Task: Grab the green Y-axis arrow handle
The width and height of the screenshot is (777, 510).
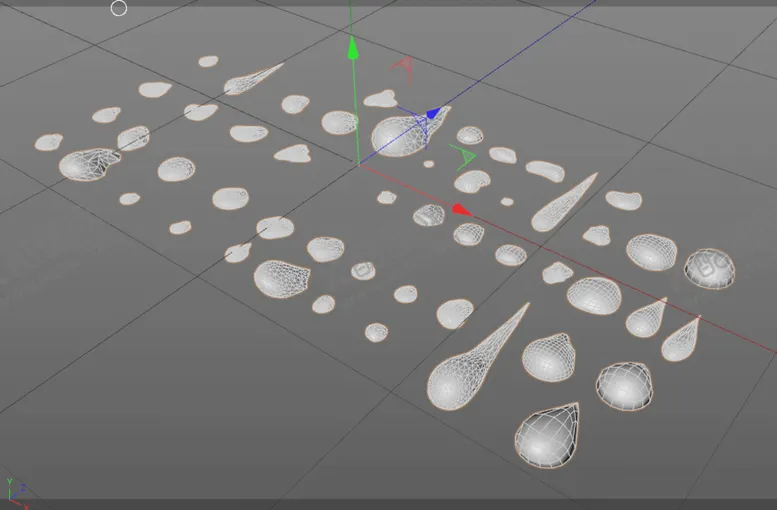Action: (352, 49)
